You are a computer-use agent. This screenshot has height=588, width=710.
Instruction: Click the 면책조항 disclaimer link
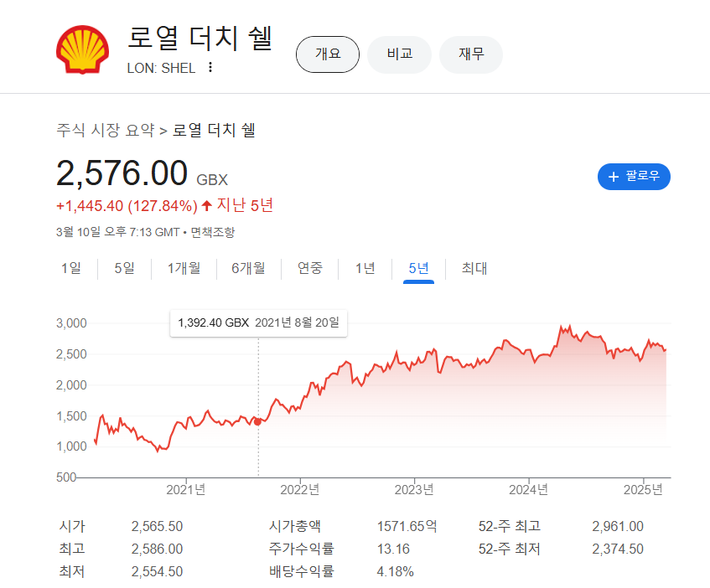pos(213,233)
